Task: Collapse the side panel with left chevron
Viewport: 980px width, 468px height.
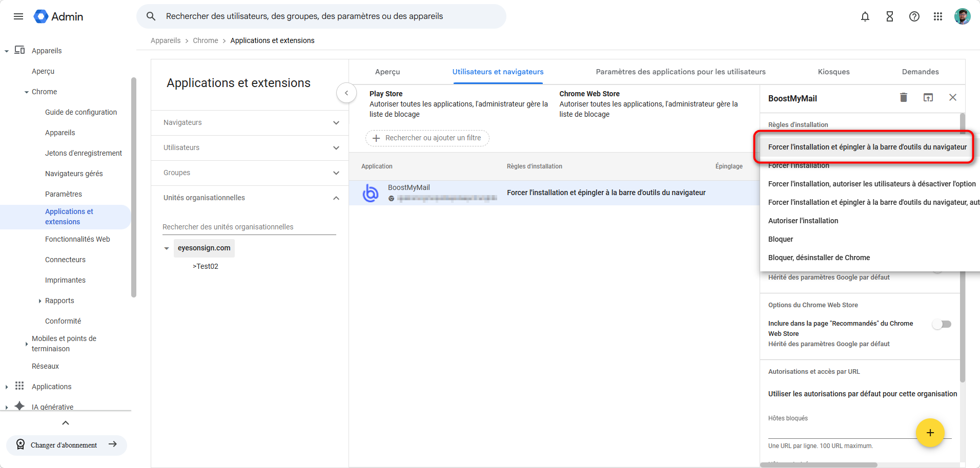Action: point(346,93)
